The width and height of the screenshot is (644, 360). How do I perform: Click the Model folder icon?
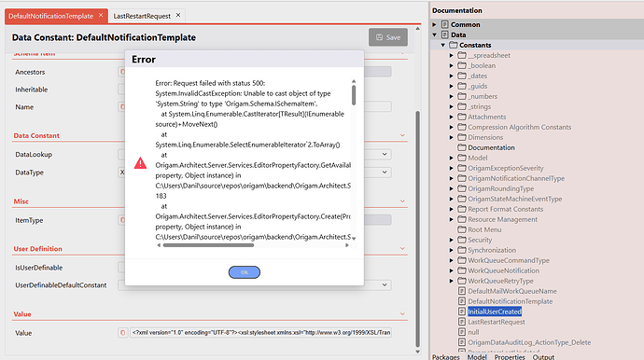(x=462, y=158)
